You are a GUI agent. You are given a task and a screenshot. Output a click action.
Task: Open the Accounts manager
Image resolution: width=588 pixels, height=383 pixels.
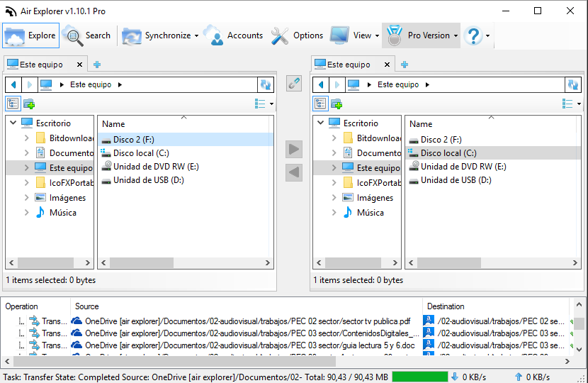(x=233, y=35)
